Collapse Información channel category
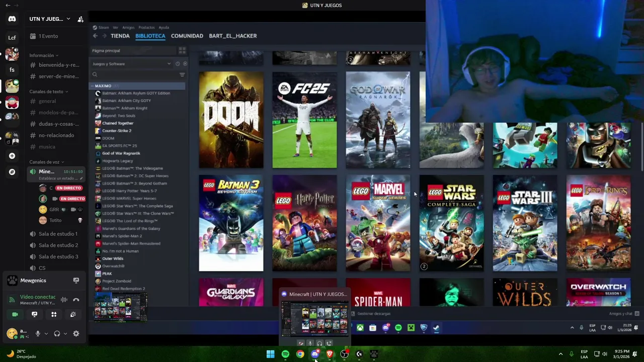The width and height of the screenshot is (644, 362). (43, 55)
